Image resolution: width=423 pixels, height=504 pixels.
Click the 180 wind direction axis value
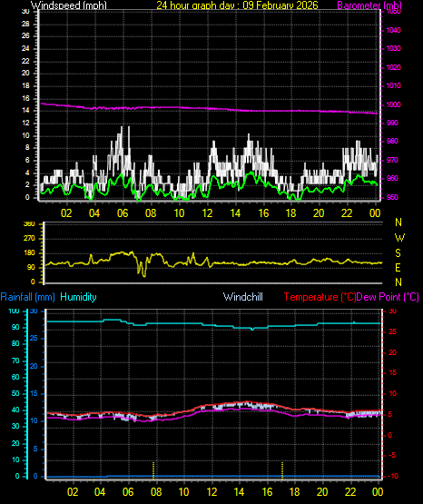coord(29,253)
